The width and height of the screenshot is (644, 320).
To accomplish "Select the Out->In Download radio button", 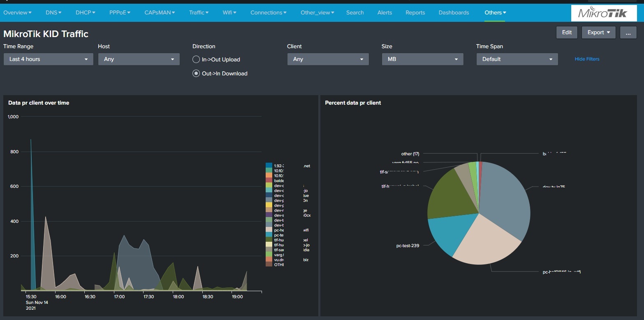I will pos(196,73).
